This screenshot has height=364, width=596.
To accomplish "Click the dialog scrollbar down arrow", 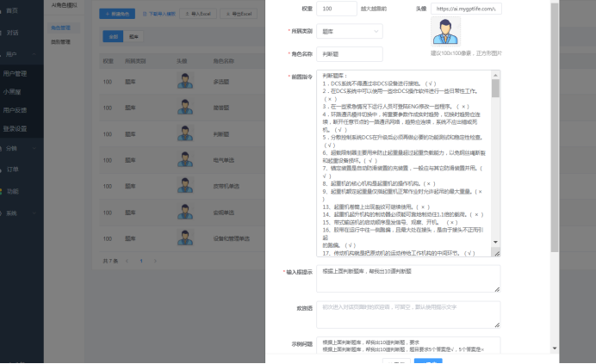I will point(555,348).
